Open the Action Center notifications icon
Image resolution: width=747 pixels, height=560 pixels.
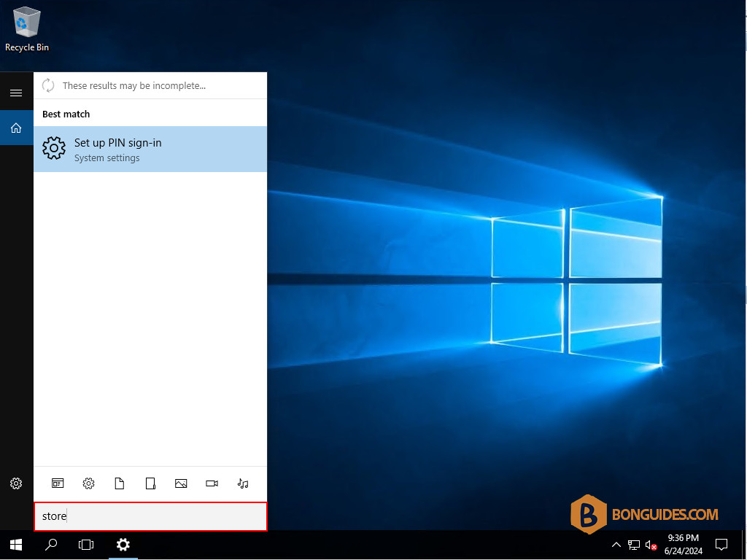(721, 545)
